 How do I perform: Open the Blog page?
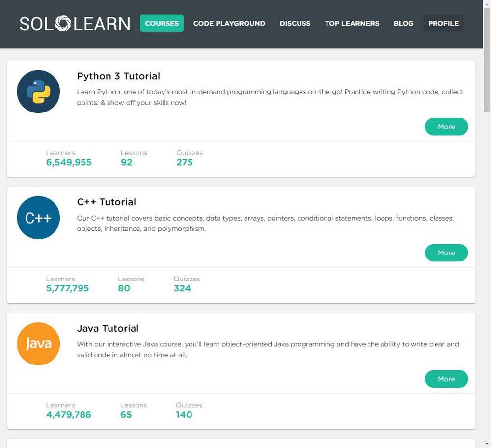(404, 23)
